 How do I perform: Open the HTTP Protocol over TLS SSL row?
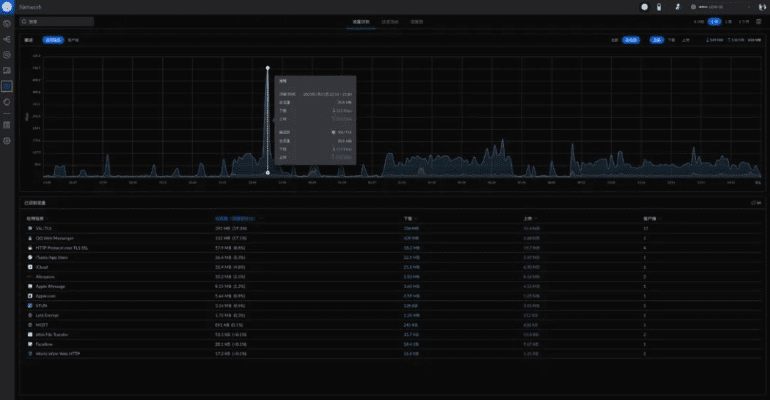click(61, 247)
